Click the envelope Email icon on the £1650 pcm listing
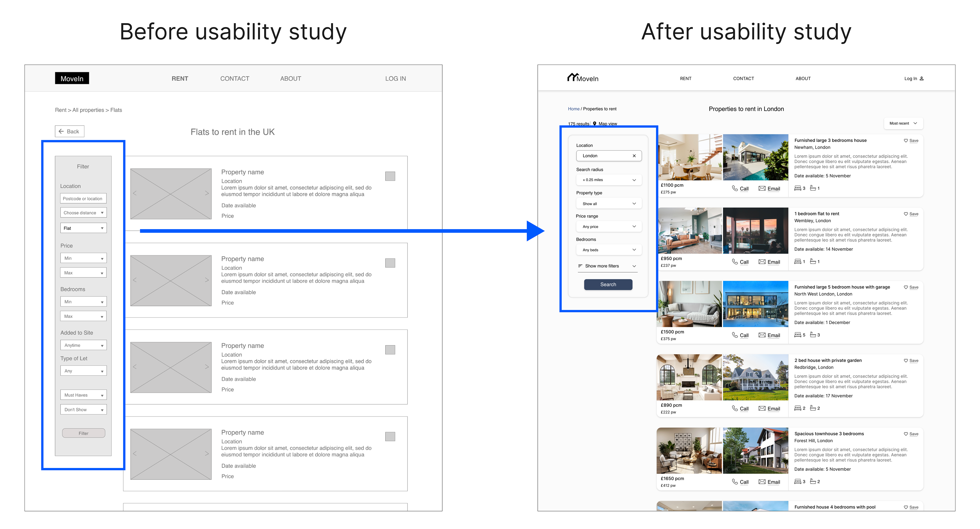Viewport: 980px width, 529px height. pos(762,482)
